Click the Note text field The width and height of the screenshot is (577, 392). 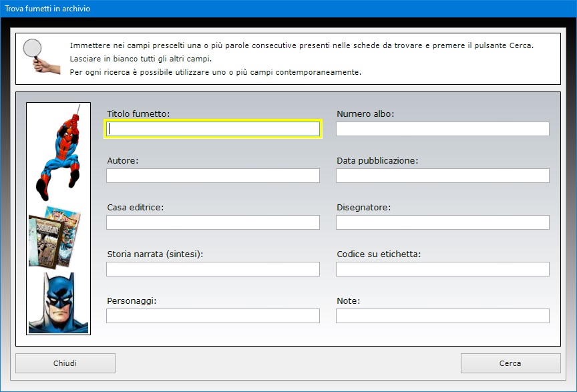tap(443, 316)
